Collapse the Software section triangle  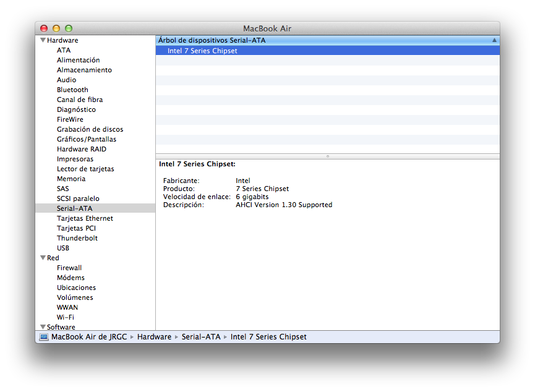(43, 327)
